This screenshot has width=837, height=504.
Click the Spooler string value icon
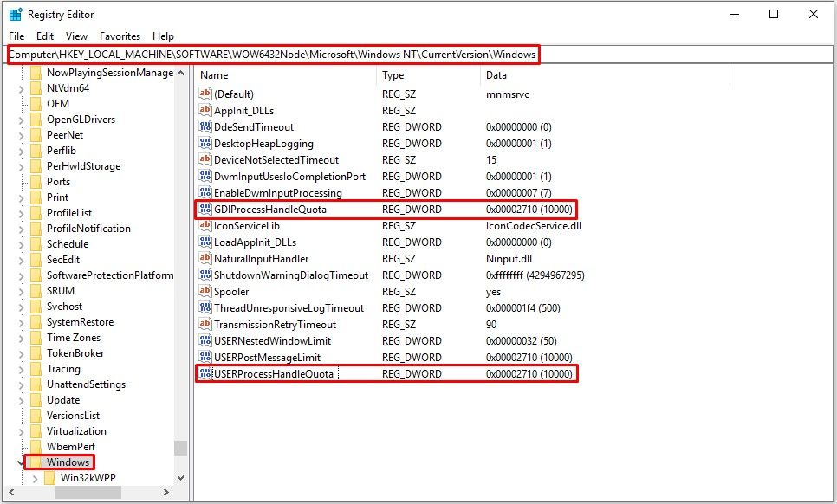coord(205,292)
